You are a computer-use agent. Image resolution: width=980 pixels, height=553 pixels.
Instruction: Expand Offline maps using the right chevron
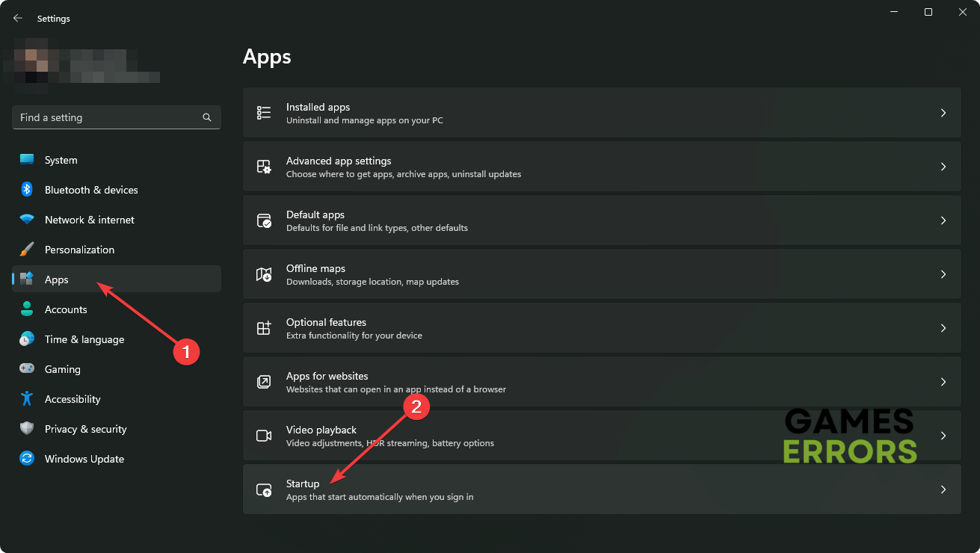(x=943, y=274)
